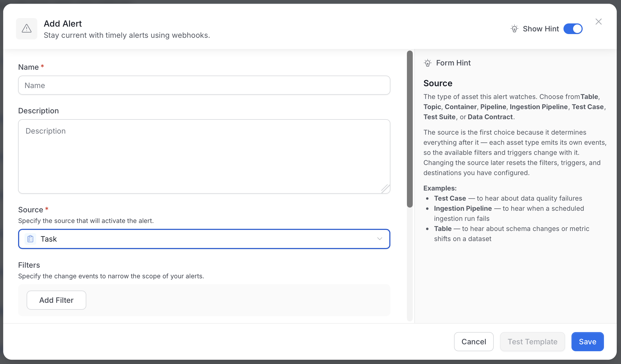This screenshot has width=621, height=364.
Task: Expand Source options with the chevron arrow
Action: 380,239
